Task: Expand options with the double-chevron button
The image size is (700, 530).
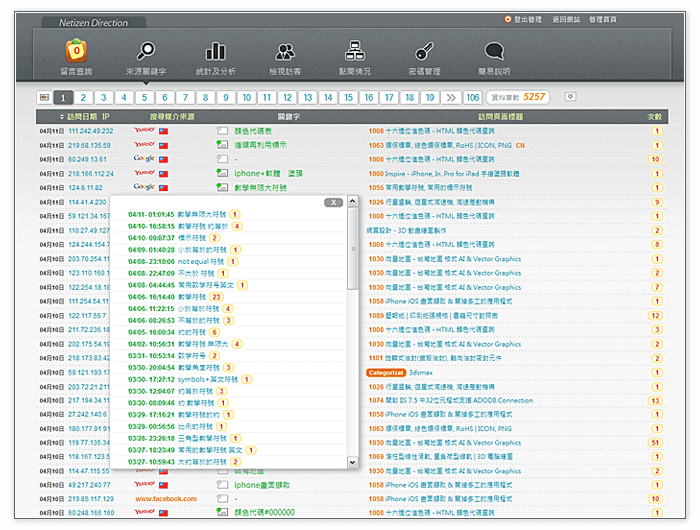Action: 570,97
